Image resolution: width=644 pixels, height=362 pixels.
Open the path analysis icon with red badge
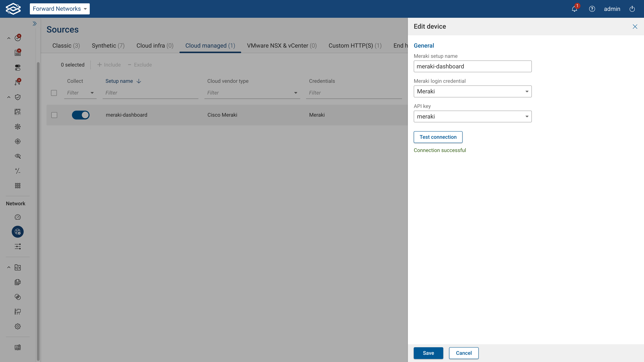coord(17,82)
